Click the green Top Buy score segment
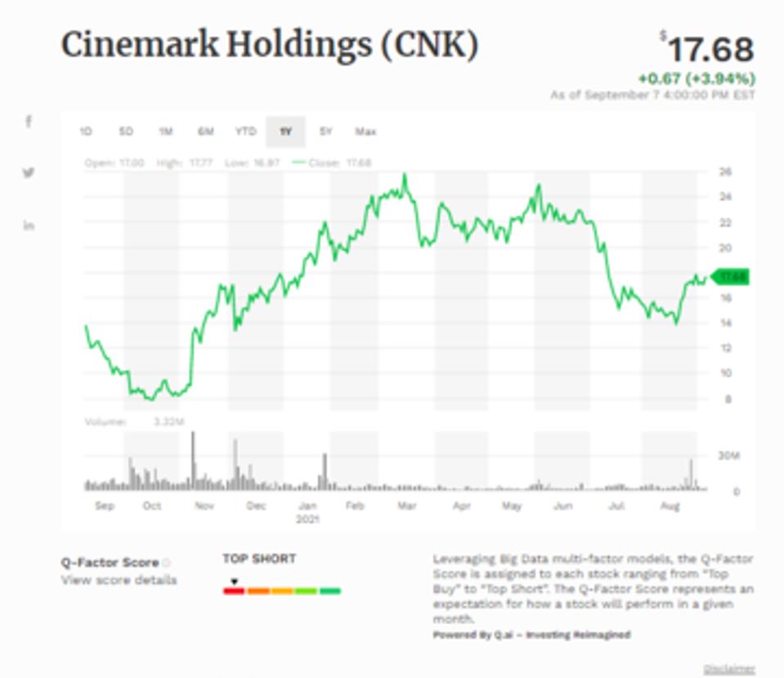Image resolution: width=784 pixels, height=678 pixels. tap(330, 590)
